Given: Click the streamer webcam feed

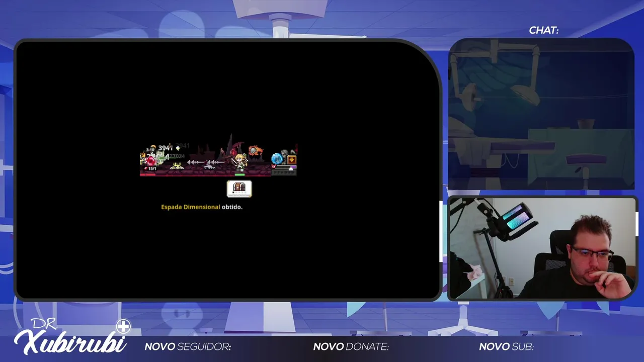Looking at the screenshot, I should point(542,248).
